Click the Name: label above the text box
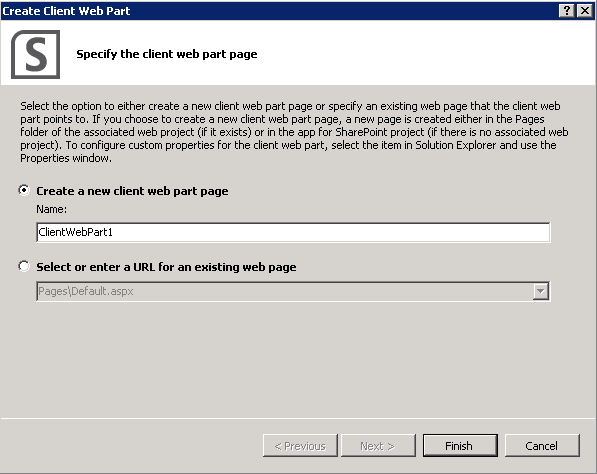 51,209
